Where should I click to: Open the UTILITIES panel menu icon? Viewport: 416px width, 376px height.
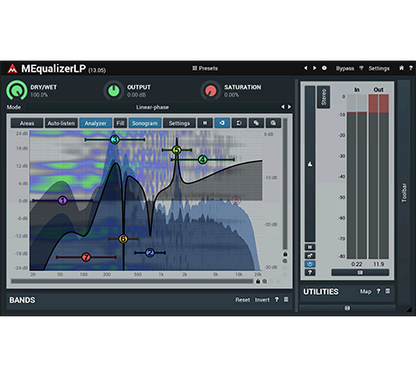(388, 291)
